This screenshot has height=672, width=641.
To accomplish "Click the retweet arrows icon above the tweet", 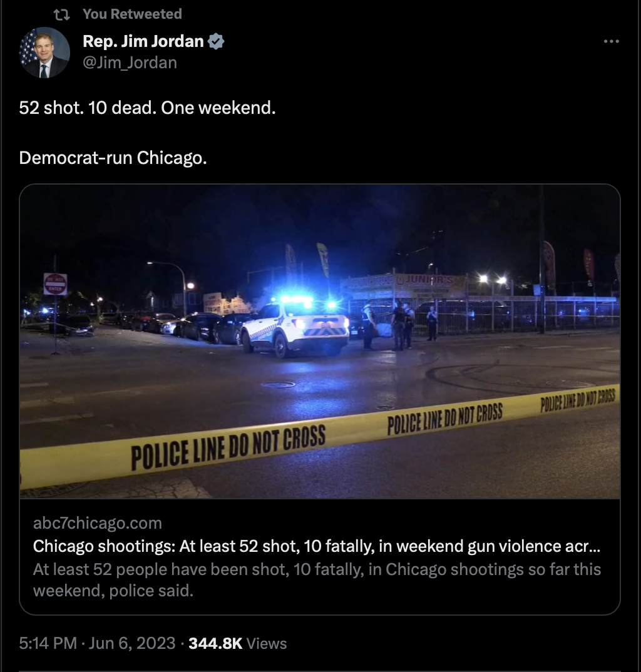I will [x=62, y=14].
